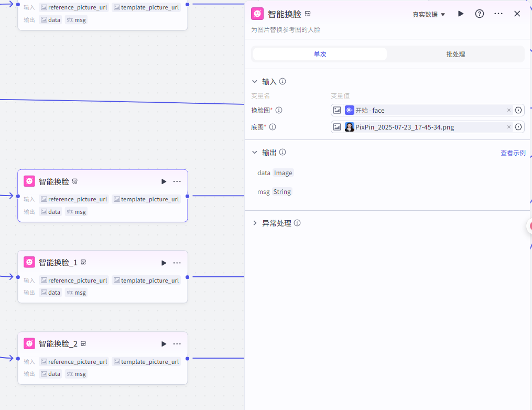
Task: Click info icon next to 换脸图 label
Action: point(279,110)
